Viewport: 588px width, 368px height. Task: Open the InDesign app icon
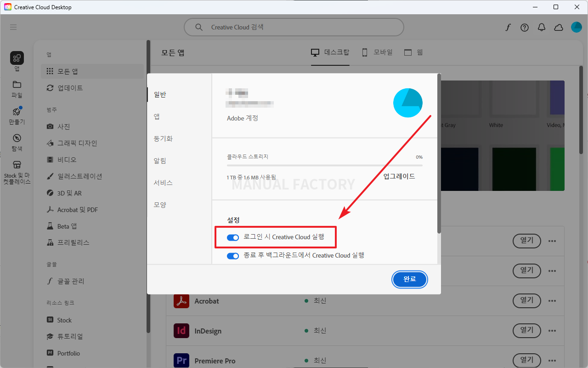pos(182,331)
